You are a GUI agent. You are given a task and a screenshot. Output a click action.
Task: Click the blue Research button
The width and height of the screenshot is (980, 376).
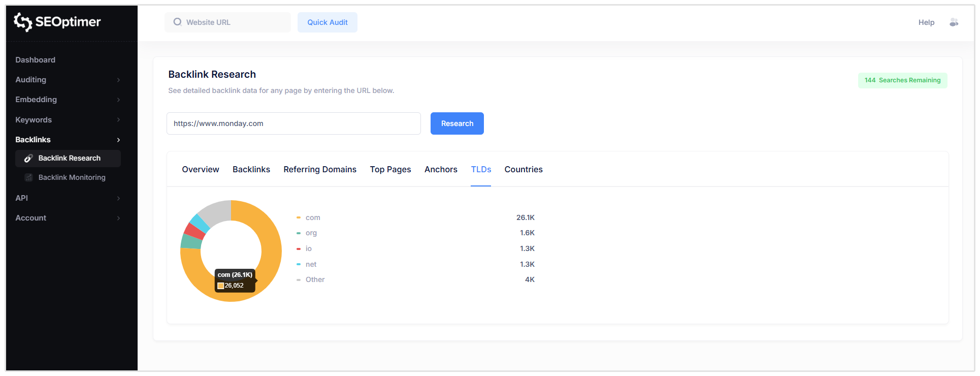point(457,123)
